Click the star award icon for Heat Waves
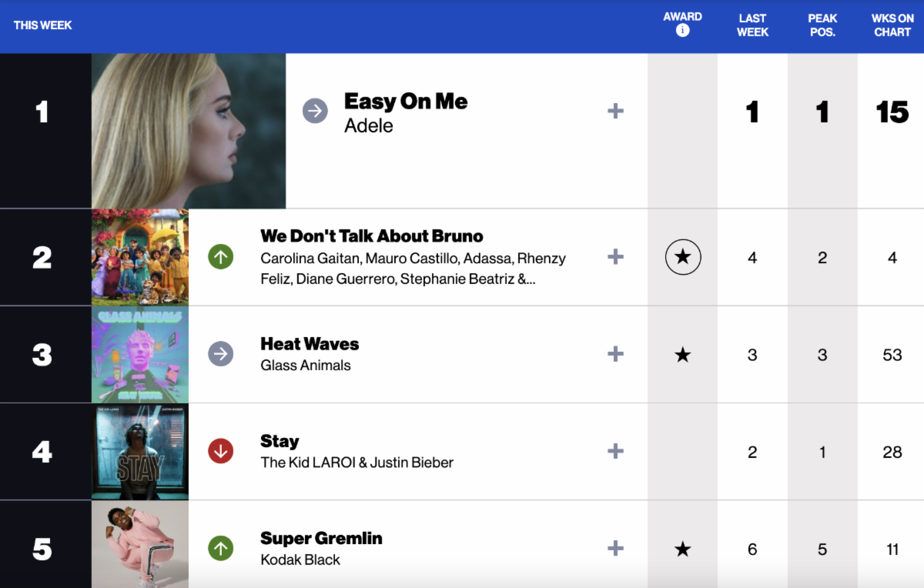Screen dimensions: 924x588 point(683,354)
